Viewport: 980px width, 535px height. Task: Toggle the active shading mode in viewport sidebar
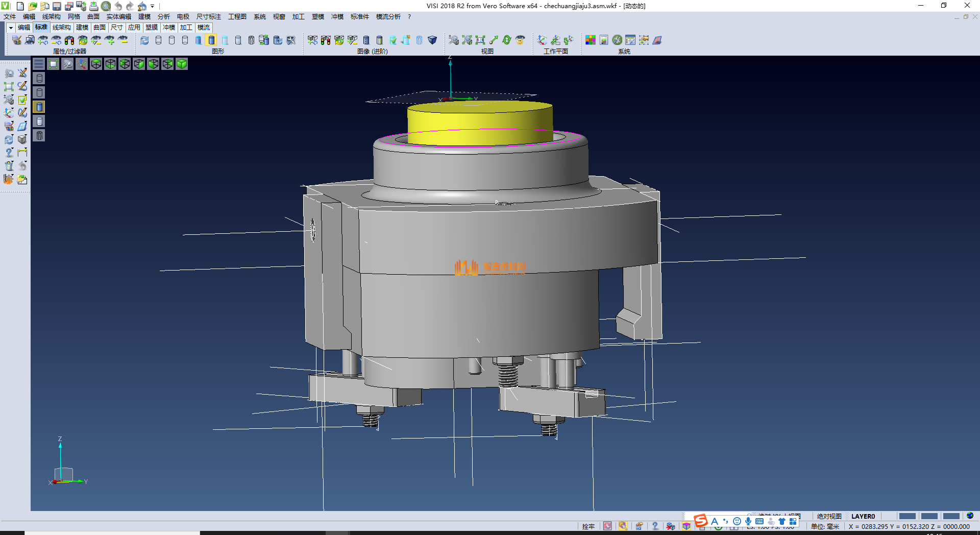point(39,107)
